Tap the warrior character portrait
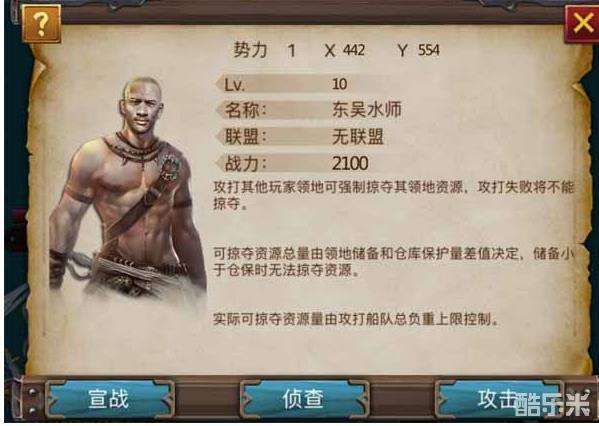This screenshot has height=426, width=599. [x=128, y=187]
